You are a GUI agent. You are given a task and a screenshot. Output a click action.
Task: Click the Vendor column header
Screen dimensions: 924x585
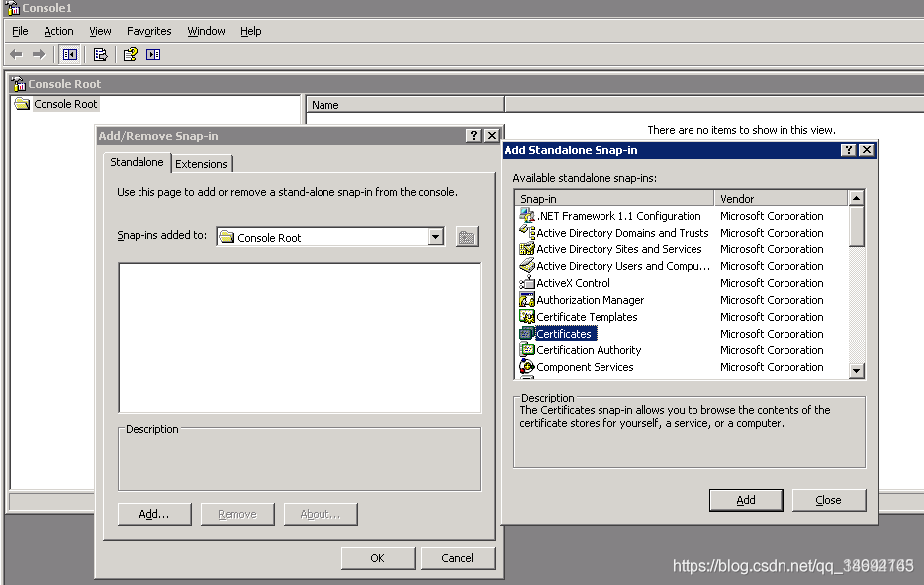click(x=781, y=198)
